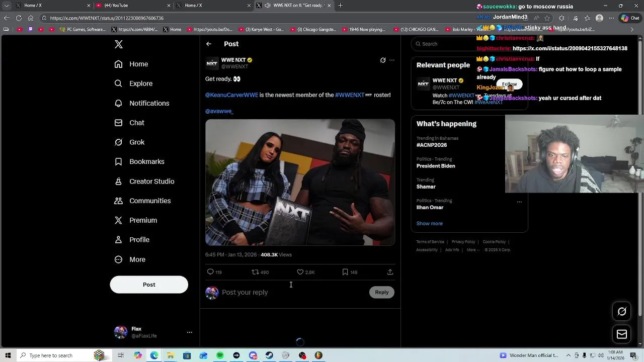Open the post's photo

[x=300, y=182]
